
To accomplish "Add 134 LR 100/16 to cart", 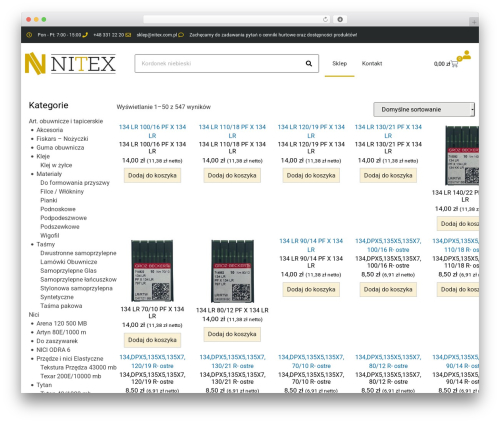I will [152, 175].
